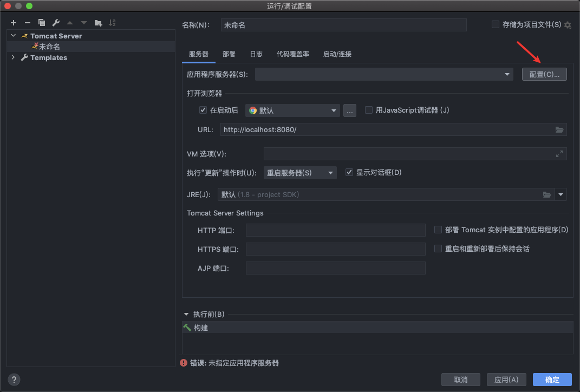Open browser 默认 dropdown

(x=292, y=110)
